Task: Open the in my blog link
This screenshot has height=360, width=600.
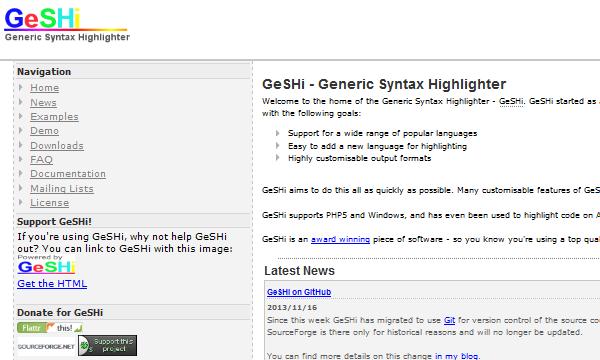Action: (456, 355)
